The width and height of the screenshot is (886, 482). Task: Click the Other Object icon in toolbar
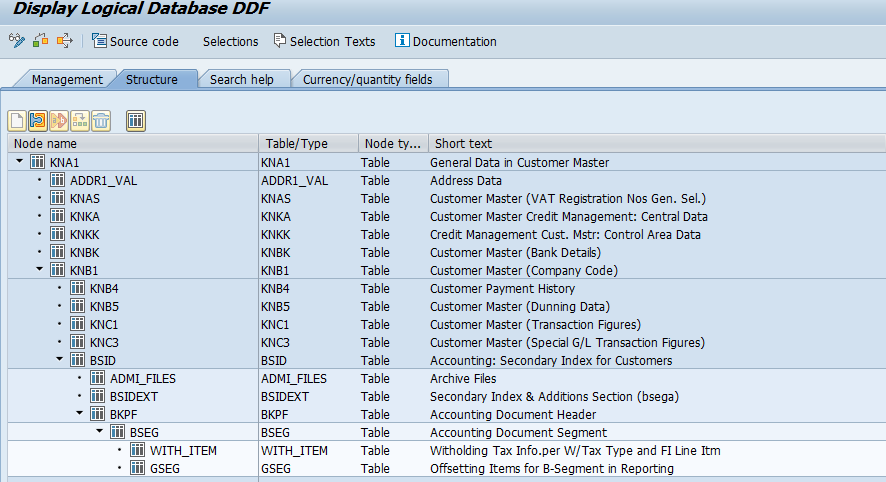(x=40, y=41)
